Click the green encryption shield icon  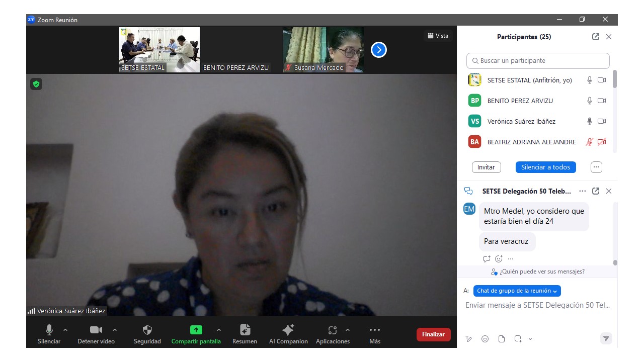coord(36,84)
